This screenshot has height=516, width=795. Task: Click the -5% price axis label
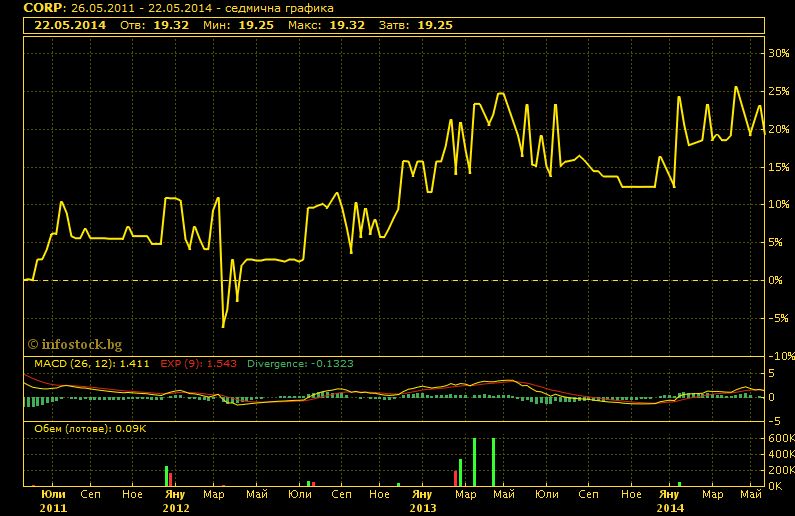click(777, 318)
